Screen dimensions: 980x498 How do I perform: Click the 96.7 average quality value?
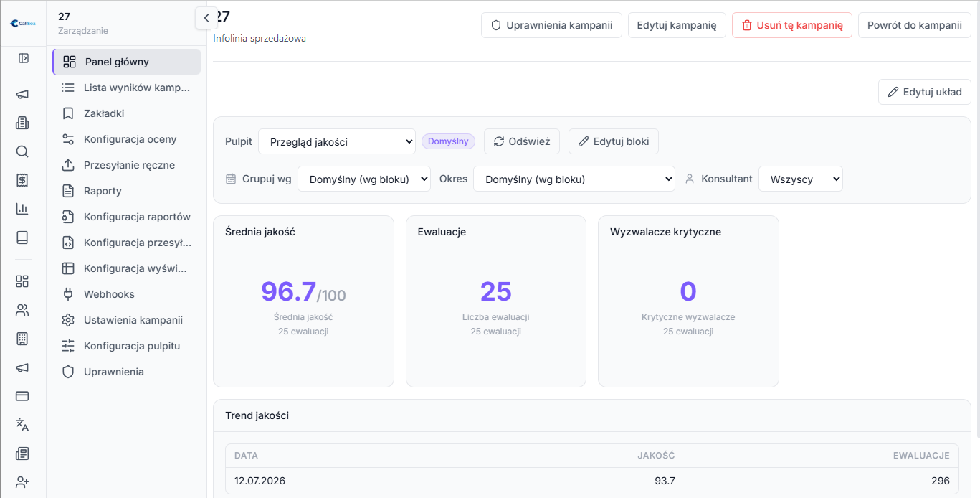click(288, 291)
